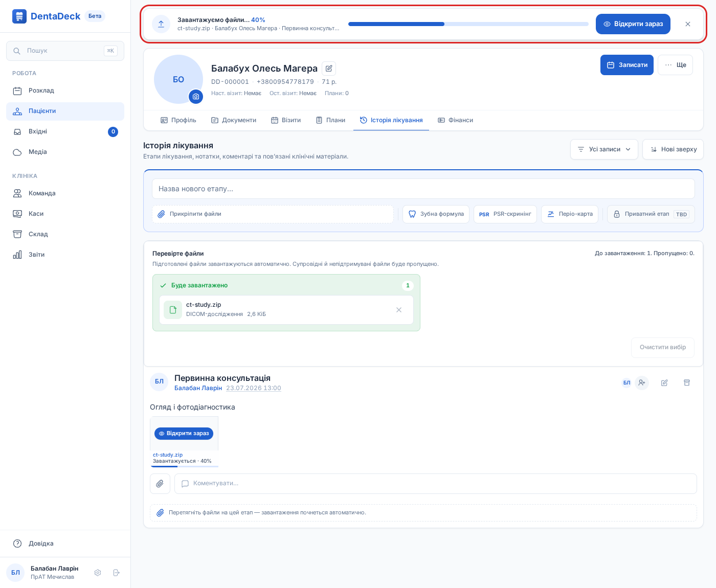Archive the Первинна консультація stage
Screen dimensions: 716x588
coord(687,382)
